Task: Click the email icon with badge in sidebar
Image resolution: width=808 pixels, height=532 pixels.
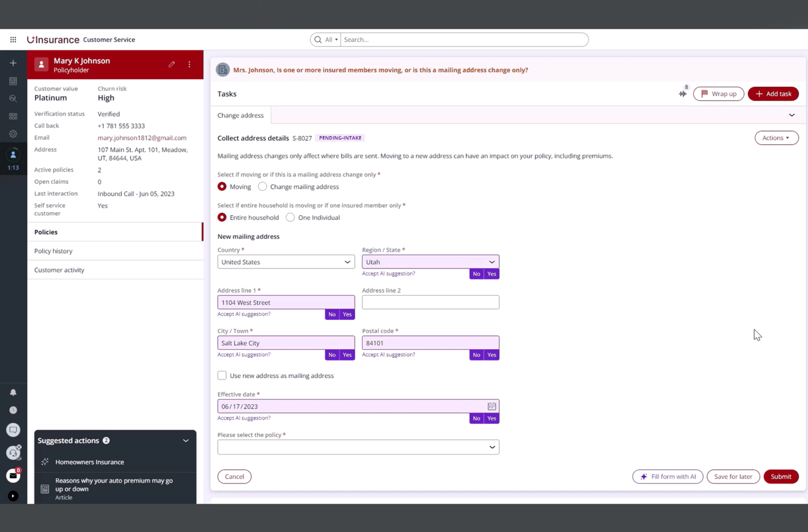Action: pos(13,475)
